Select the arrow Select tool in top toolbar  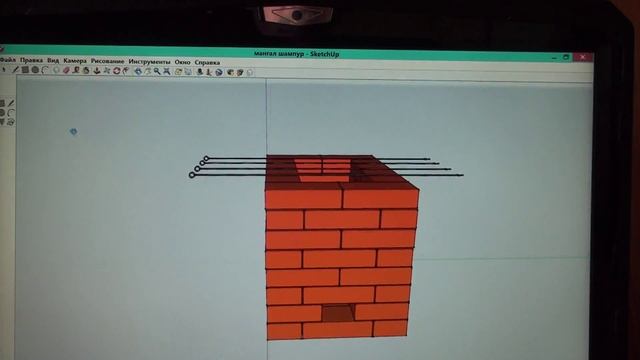(x=4, y=70)
